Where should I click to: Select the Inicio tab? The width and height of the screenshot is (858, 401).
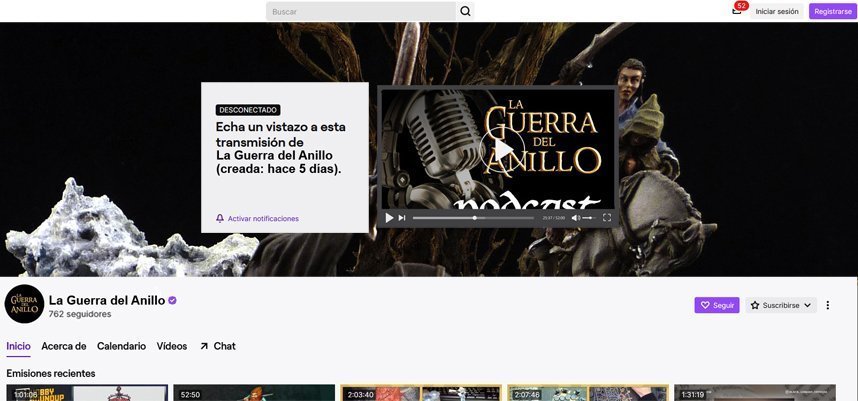[19, 346]
